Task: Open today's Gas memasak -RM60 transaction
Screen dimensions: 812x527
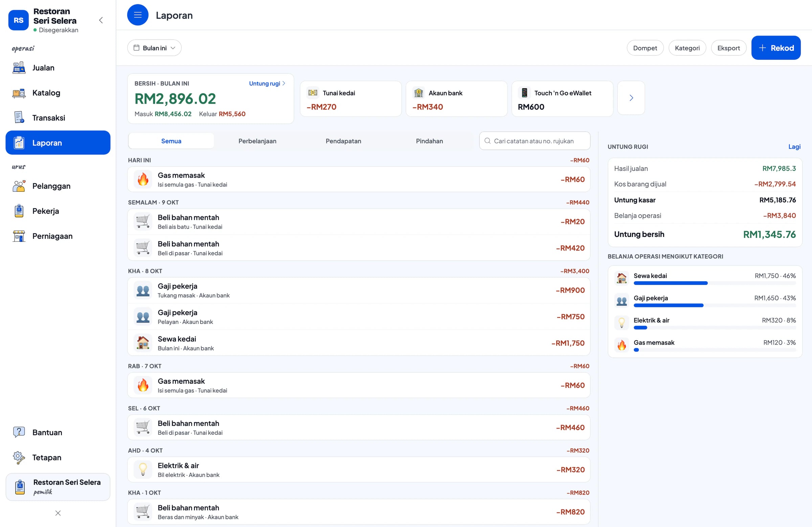Action: pyautogui.click(x=359, y=179)
